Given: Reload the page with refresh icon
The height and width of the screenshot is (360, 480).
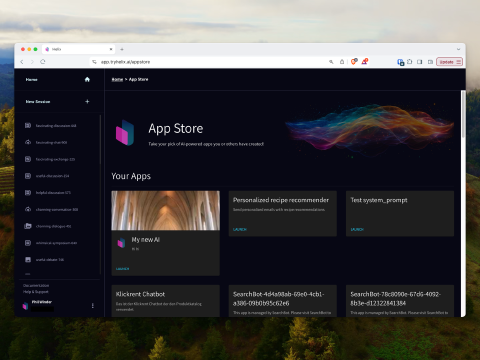Looking at the screenshot, I should 43,62.
